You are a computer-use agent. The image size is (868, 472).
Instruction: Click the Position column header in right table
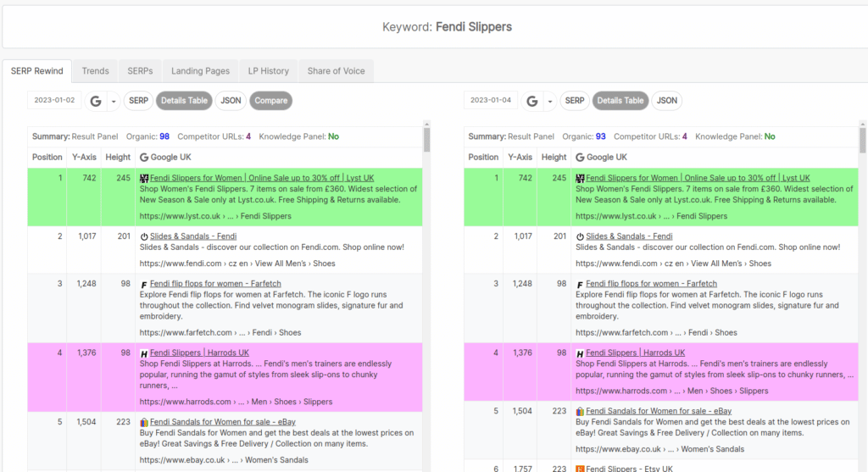point(483,157)
